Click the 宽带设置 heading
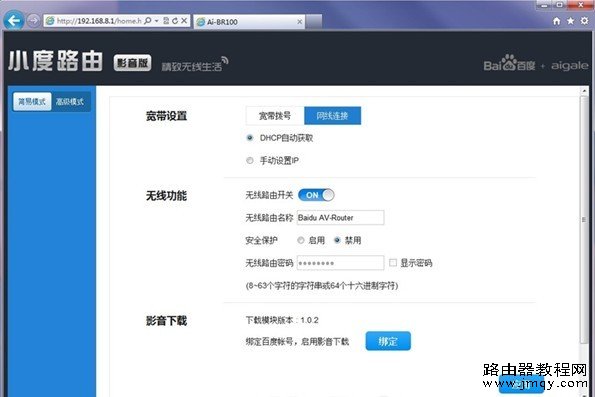 point(166,116)
